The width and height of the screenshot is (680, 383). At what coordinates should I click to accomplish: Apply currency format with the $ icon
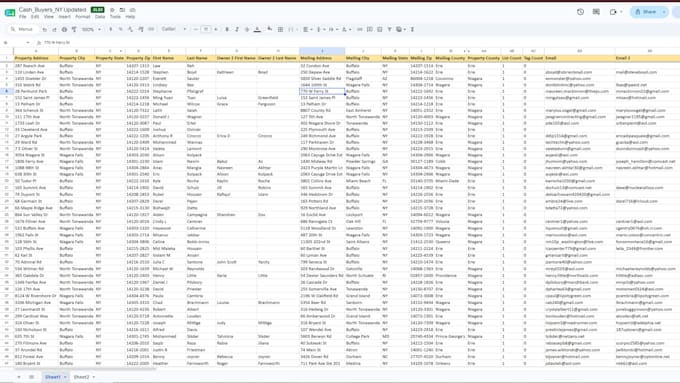(x=111, y=29)
